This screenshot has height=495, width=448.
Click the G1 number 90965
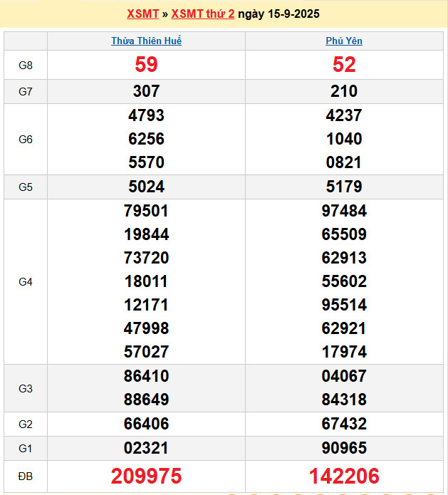click(344, 448)
